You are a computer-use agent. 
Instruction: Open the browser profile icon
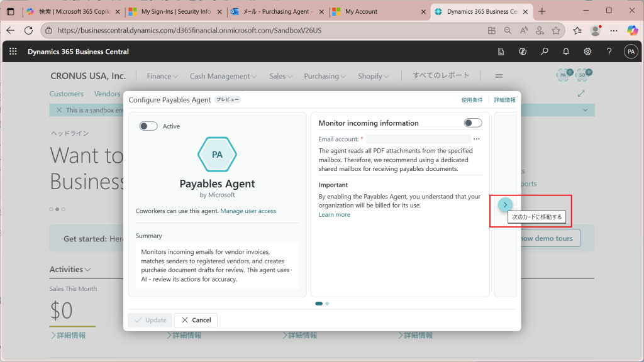coord(596,30)
